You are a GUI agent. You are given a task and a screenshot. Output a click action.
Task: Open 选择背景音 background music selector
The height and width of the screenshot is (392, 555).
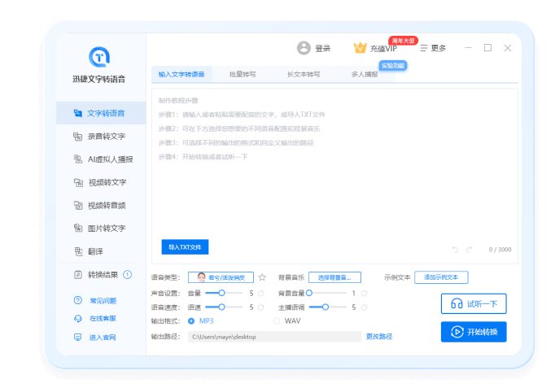[334, 277]
